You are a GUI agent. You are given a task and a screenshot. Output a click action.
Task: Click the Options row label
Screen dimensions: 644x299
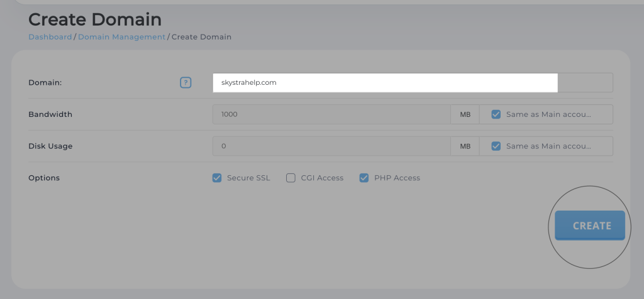coord(44,178)
